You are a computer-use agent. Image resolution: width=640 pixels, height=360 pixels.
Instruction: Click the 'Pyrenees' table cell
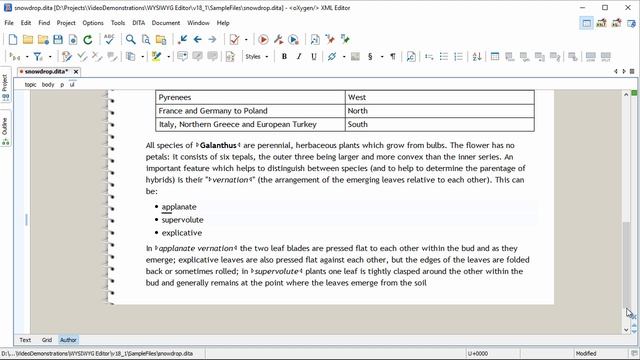click(x=250, y=97)
